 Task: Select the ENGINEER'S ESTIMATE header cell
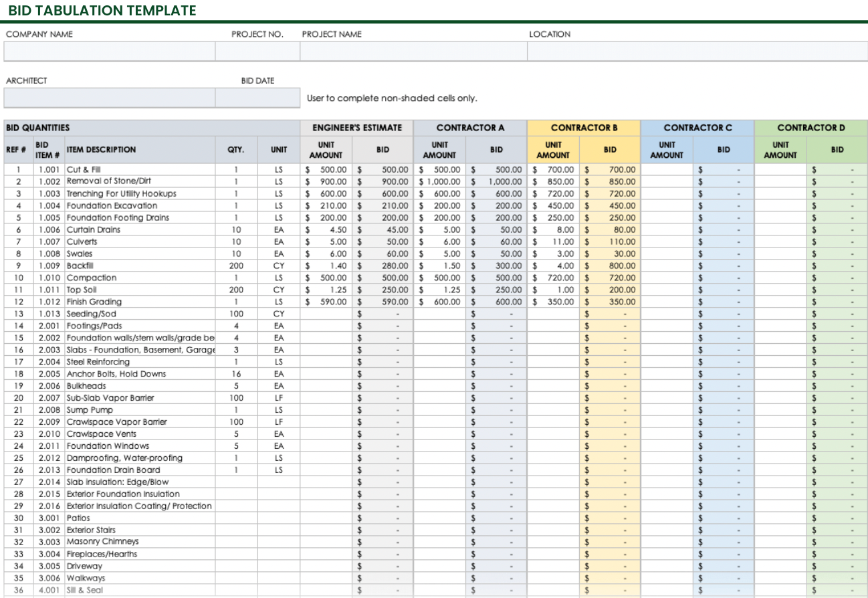pos(358,127)
